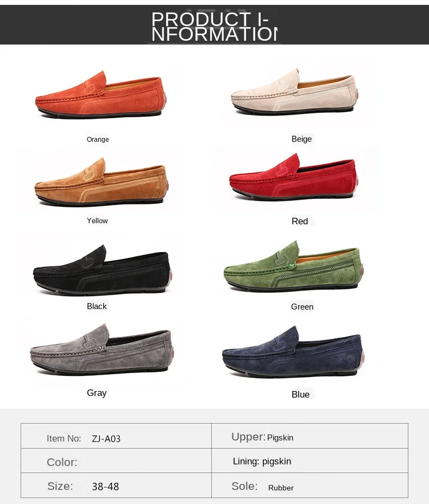Viewport: 429px width, 504px height.
Task: Select the blue loafer image
Action: pyautogui.click(x=293, y=351)
